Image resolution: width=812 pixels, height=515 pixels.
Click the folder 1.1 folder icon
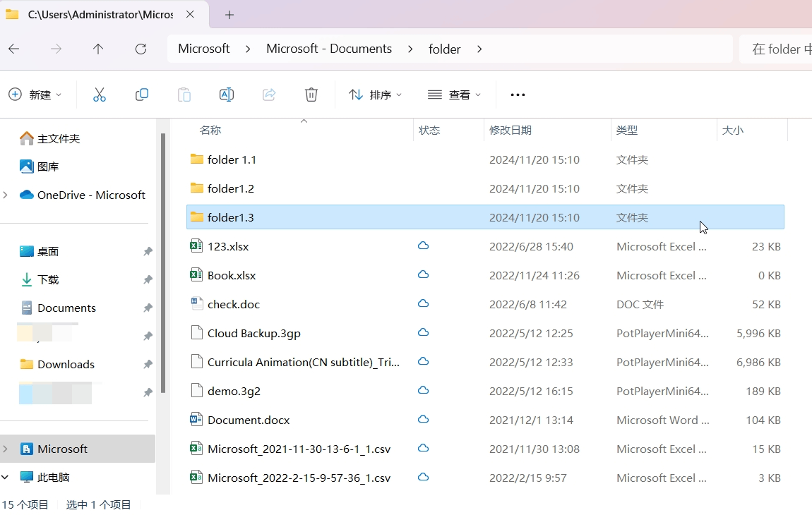[x=197, y=159]
